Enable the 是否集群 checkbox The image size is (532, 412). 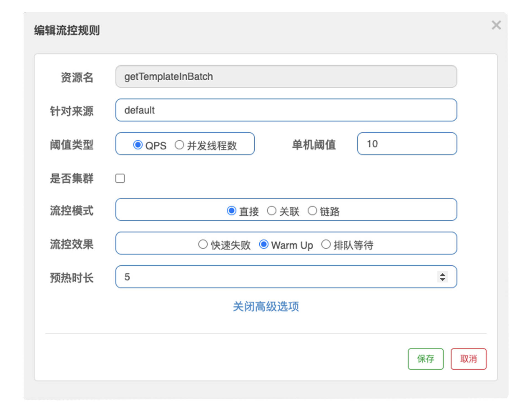120,179
